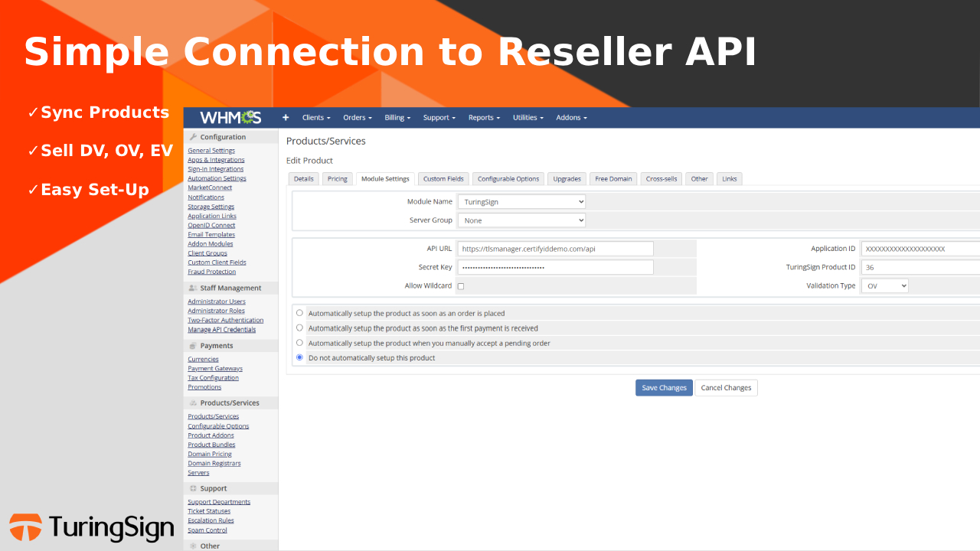Image resolution: width=980 pixels, height=551 pixels.
Task: Click the Cancel Changes button
Action: coord(727,388)
